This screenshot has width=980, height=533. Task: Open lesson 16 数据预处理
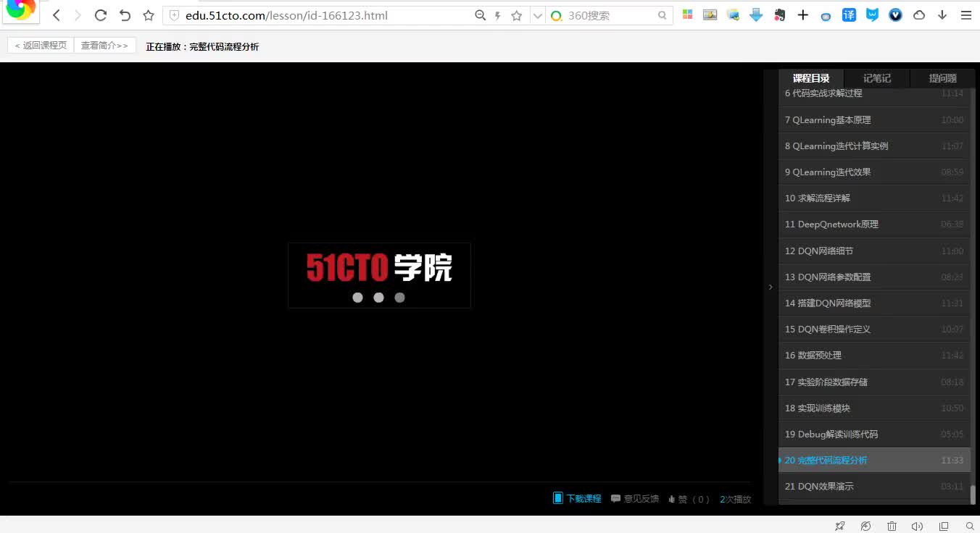[x=874, y=355]
